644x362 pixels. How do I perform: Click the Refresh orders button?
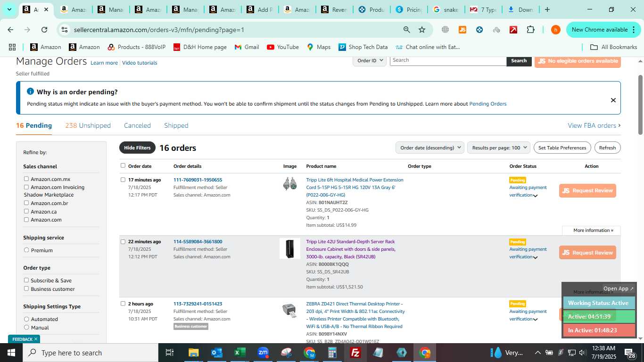point(607,148)
